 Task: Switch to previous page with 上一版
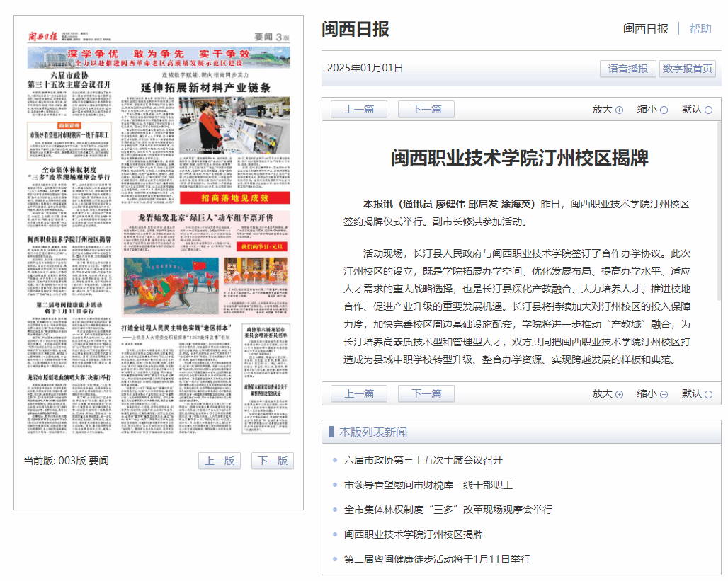click(220, 461)
